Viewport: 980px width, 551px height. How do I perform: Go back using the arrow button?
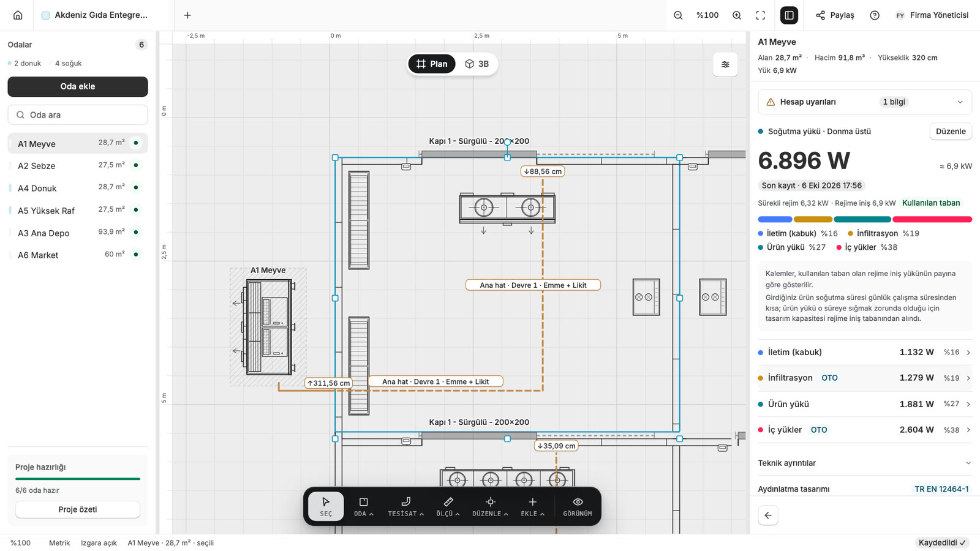(x=768, y=515)
